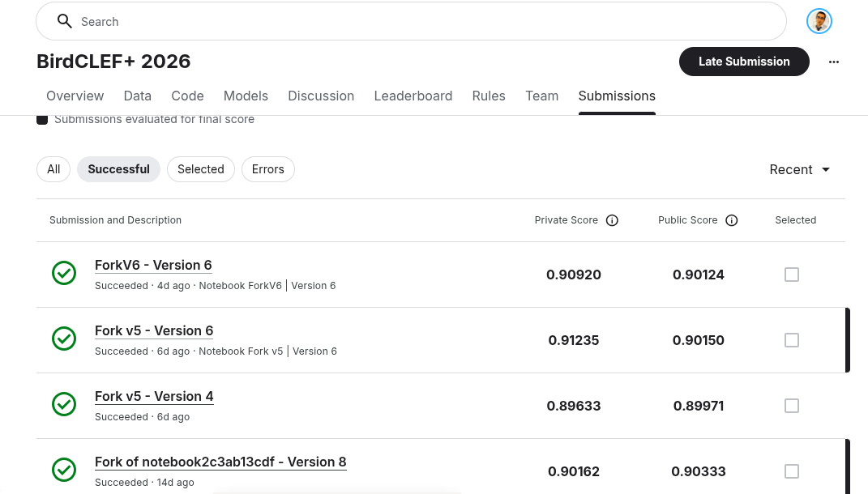Viewport: 868px width, 494px height.
Task: Switch to the Code tab
Action: click(x=187, y=96)
